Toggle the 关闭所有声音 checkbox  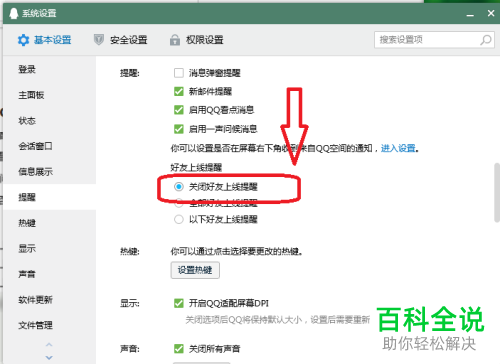179,349
